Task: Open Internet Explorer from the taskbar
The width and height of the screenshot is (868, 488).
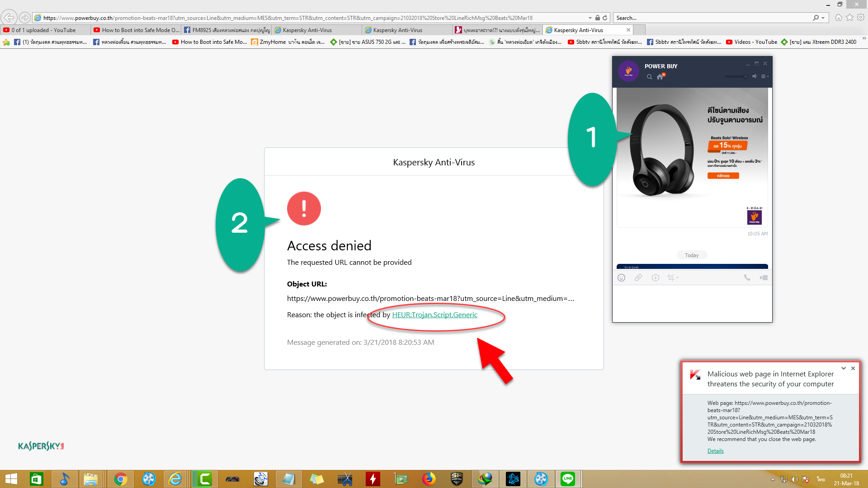Action: pos(175,479)
